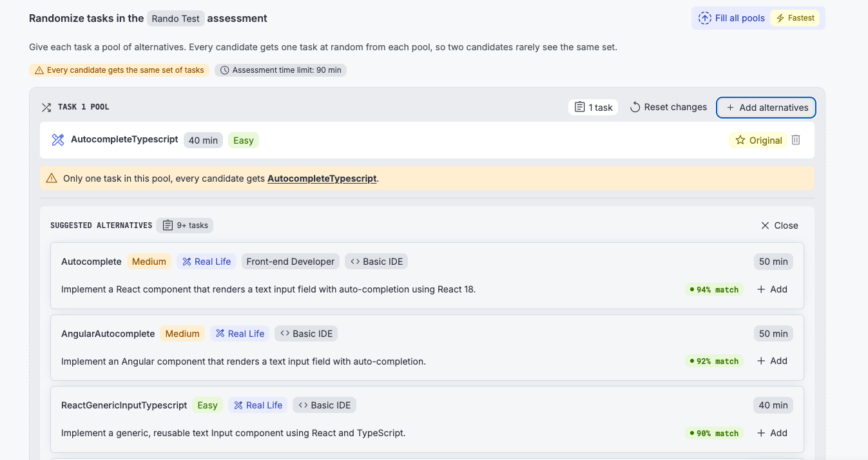The image size is (868, 460).
Task: Click the AutocompleteTypescript task tools icon
Action: coord(58,140)
